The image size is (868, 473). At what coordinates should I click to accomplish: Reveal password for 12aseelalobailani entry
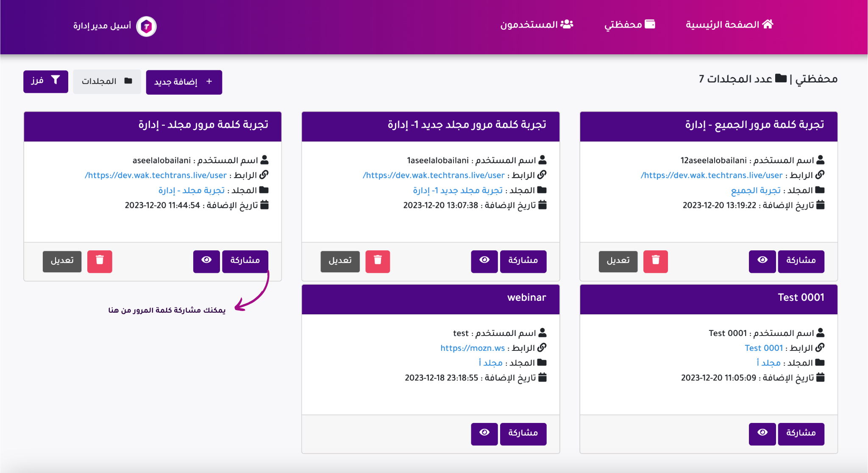(x=762, y=261)
